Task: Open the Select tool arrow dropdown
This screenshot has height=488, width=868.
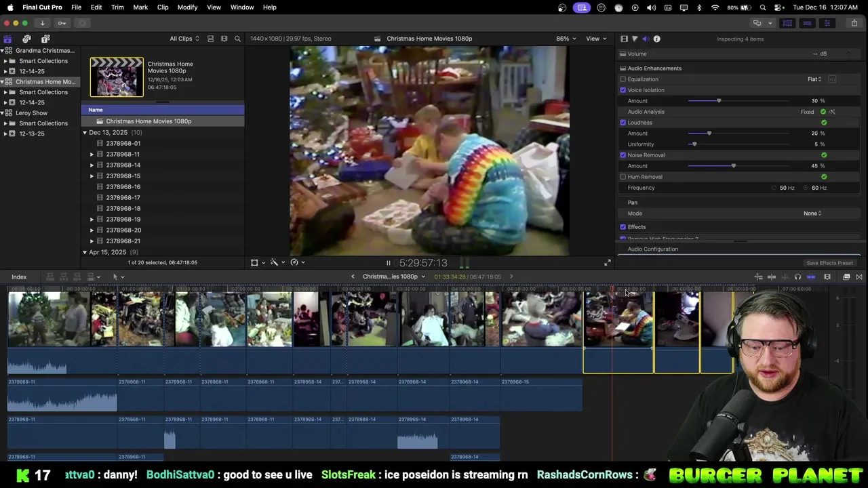Action: pyautogui.click(x=117, y=277)
